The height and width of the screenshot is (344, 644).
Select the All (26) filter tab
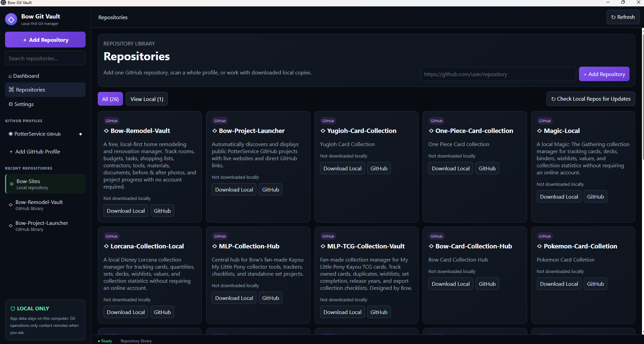coord(110,99)
